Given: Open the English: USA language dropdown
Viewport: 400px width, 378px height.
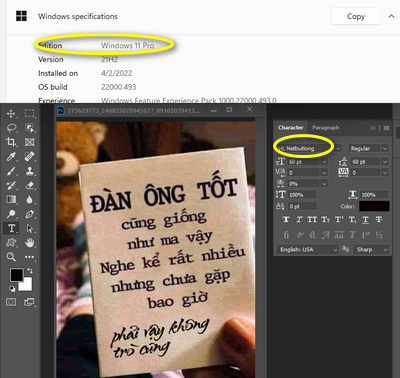Looking at the screenshot, I should point(307,249).
